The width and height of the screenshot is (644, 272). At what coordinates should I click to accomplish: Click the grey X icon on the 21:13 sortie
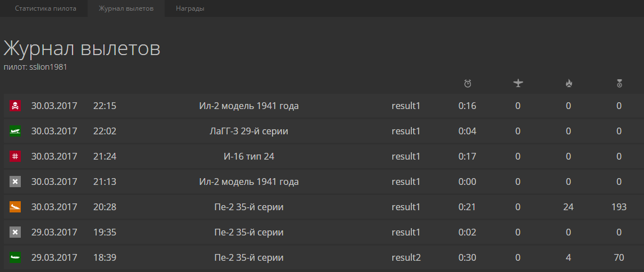(15, 182)
